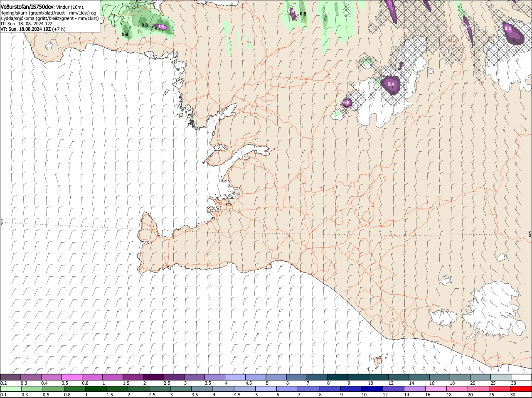Choose the upper legend swatch starting at 3.5

214,377
